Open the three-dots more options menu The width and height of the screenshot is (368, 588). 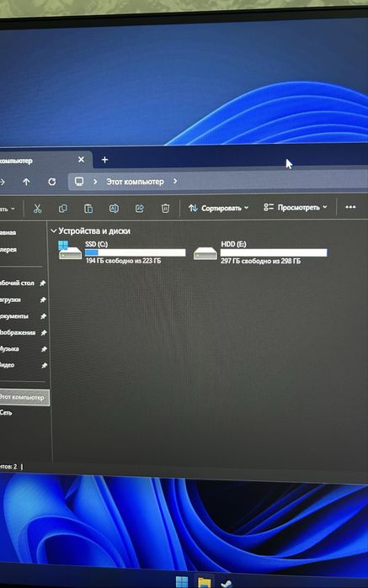350,207
